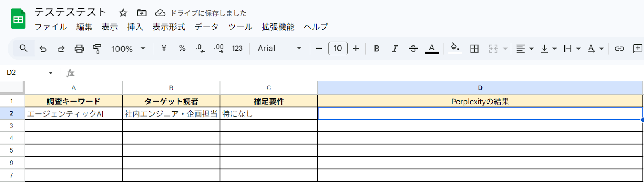
Task: Open the name box dropdown arrow
Action: pos(50,73)
